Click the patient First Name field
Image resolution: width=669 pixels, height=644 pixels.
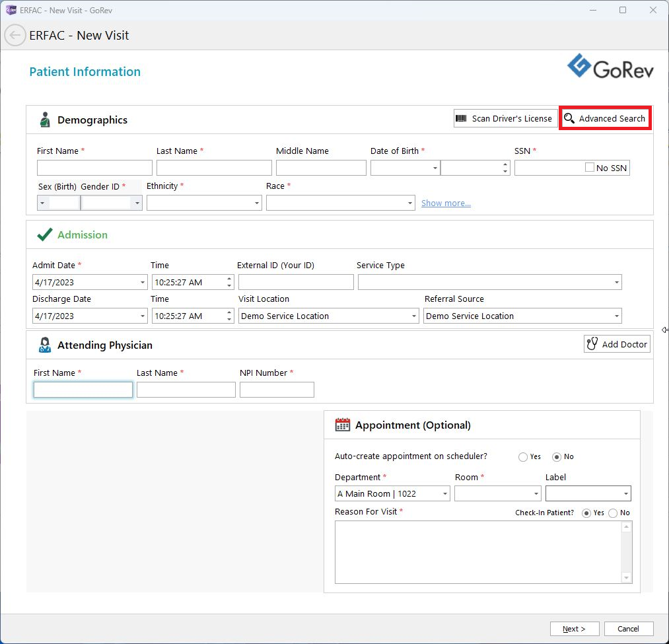94,168
